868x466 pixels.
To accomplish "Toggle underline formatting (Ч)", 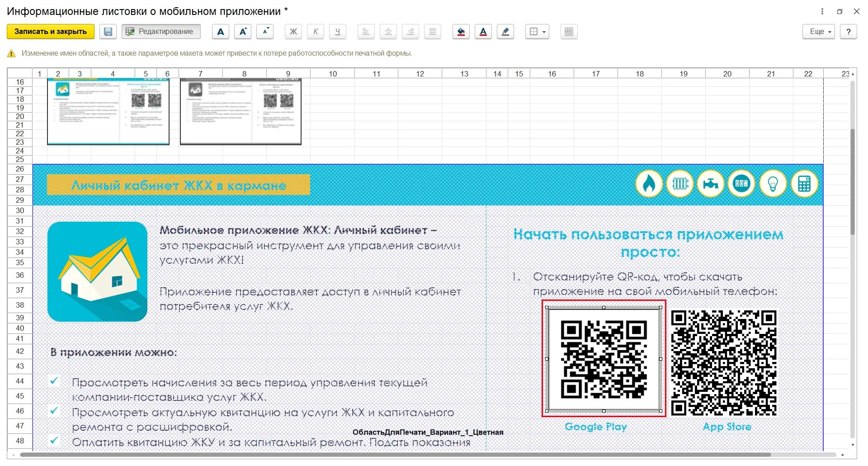I will (x=338, y=32).
